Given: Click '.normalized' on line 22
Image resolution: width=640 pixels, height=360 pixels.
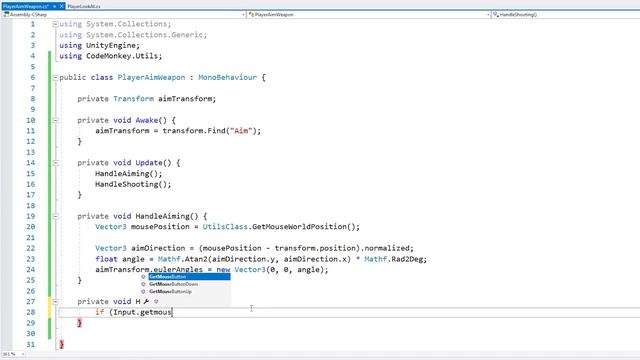Looking at the screenshot, I should click(x=384, y=248).
